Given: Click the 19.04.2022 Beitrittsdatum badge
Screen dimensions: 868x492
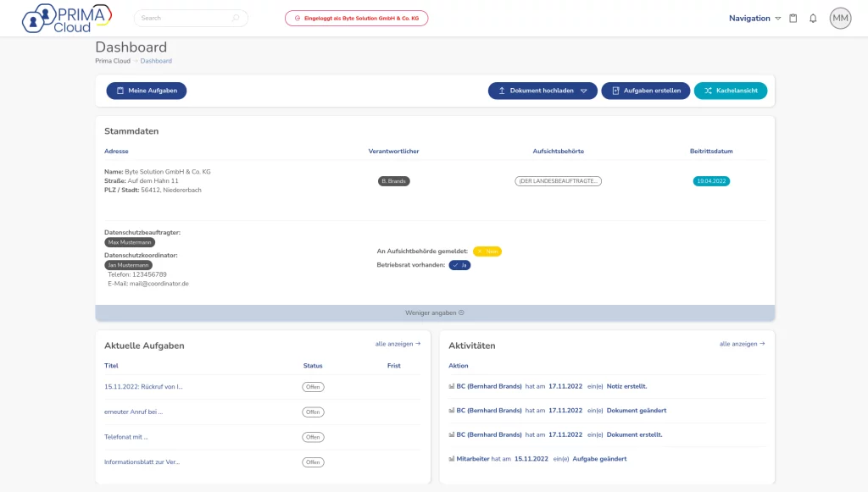Looking at the screenshot, I should [x=711, y=181].
